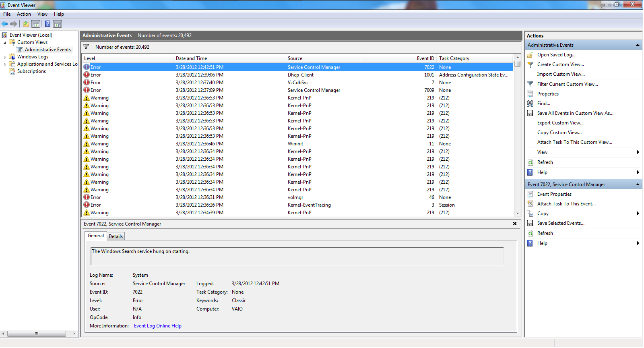Expand Applications and Services Logs node
644x348 pixels.
tap(5, 64)
